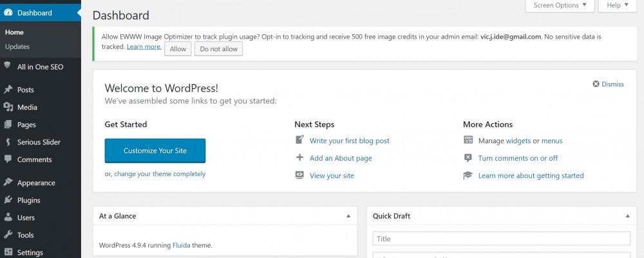Viewport: 644px width, 258px height.
Task: Click the Quick Draft content text area
Action: point(502,255)
